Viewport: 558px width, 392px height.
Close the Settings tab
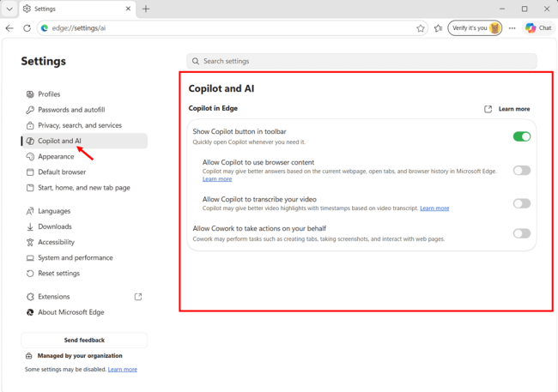pyautogui.click(x=128, y=9)
